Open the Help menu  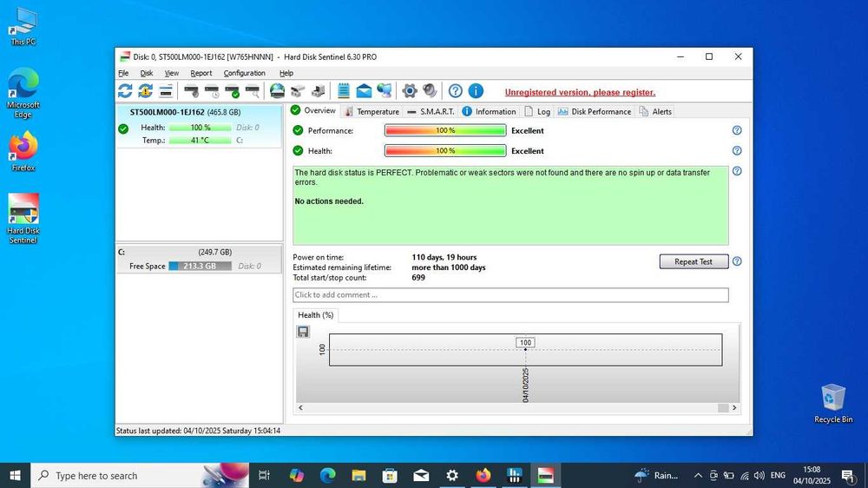[286, 73]
